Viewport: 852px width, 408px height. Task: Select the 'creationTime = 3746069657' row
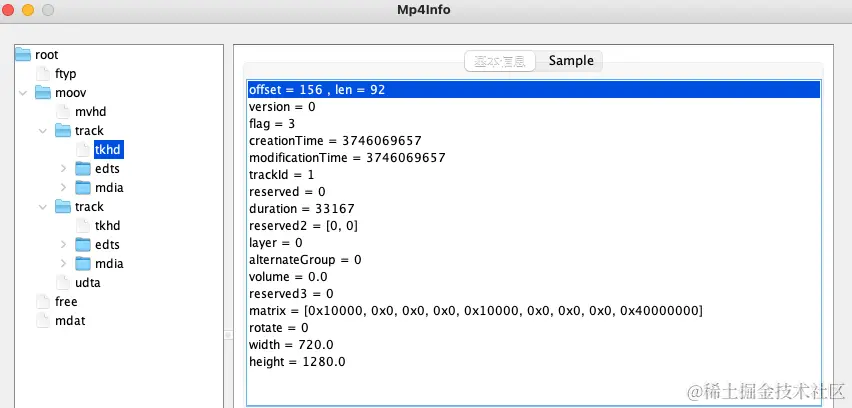(x=534, y=141)
